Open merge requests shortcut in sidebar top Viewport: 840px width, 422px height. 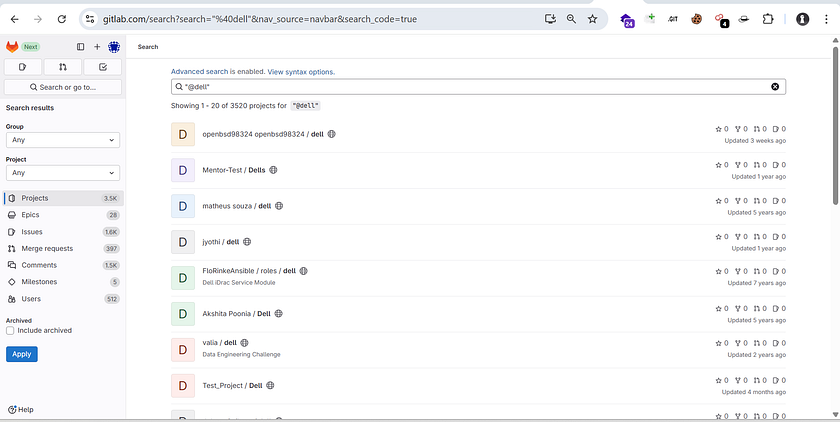[63, 67]
